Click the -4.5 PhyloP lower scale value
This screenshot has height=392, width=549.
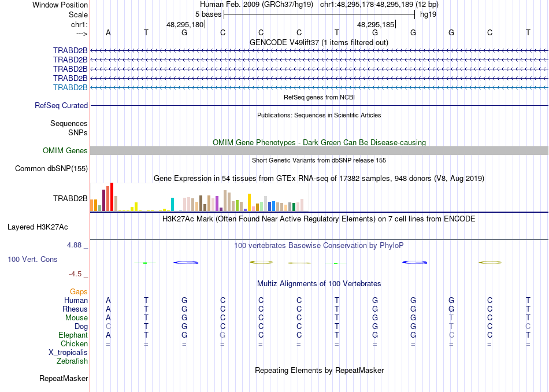(75, 274)
